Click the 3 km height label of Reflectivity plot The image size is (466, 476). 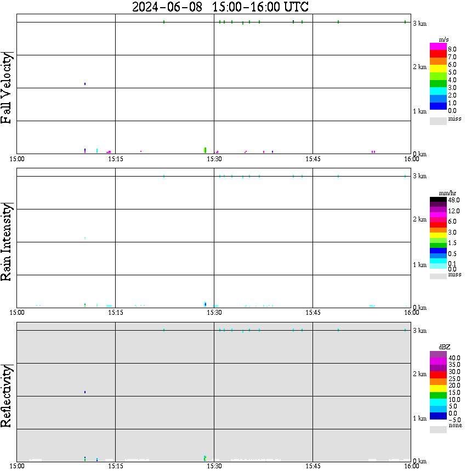(x=419, y=330)
